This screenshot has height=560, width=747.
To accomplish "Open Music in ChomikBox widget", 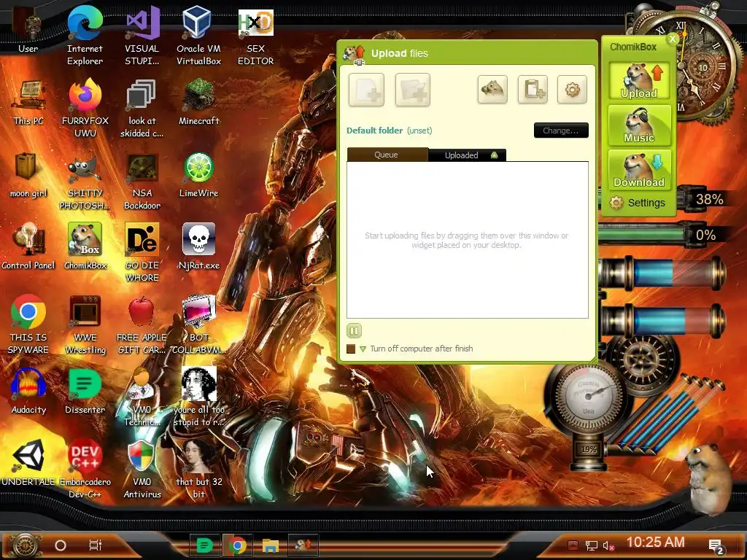I will tap(639, 125).
